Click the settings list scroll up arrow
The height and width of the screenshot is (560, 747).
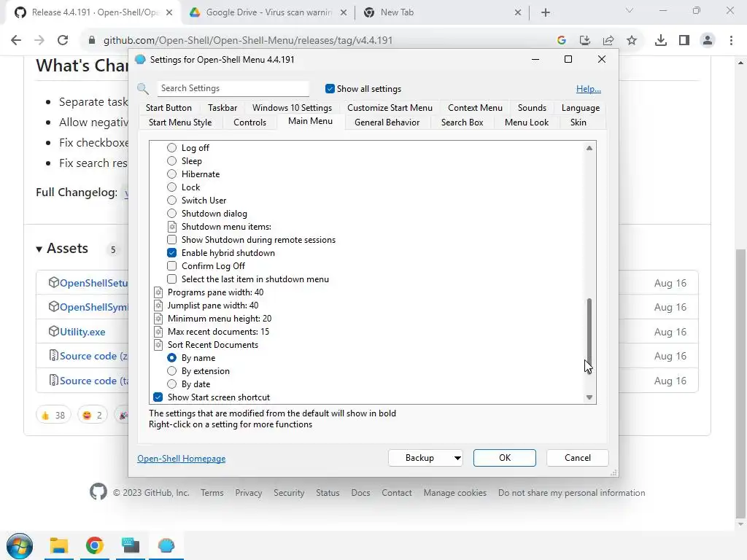coord(589,148)
